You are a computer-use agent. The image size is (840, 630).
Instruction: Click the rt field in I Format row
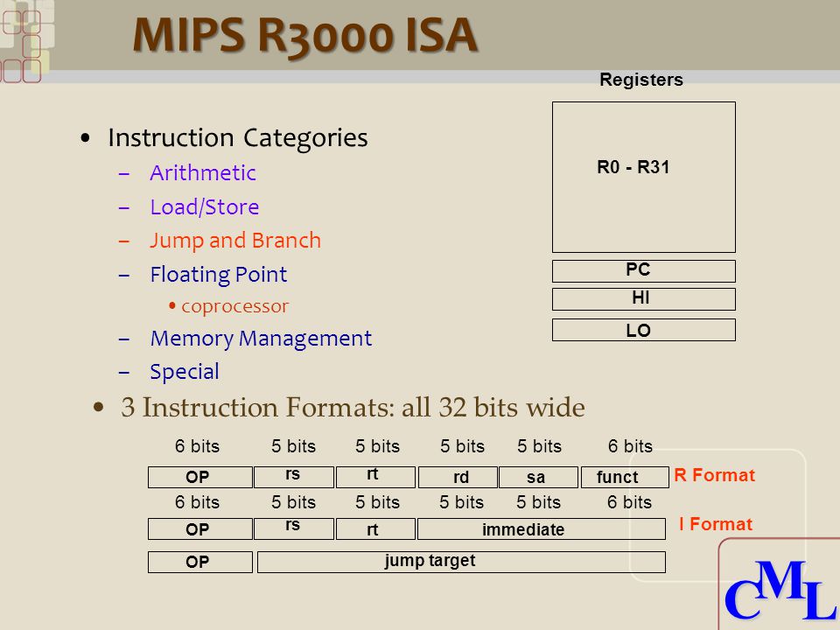pos(375,528)
